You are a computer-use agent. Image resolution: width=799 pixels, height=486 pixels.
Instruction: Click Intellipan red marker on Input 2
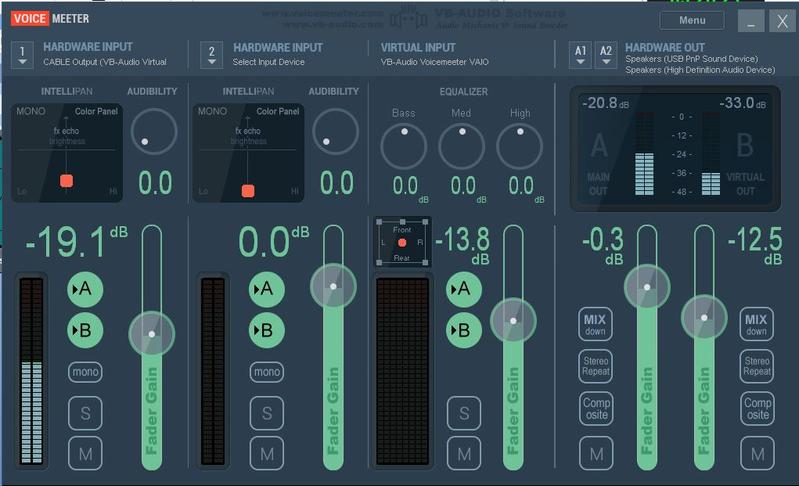pos(248,191)
